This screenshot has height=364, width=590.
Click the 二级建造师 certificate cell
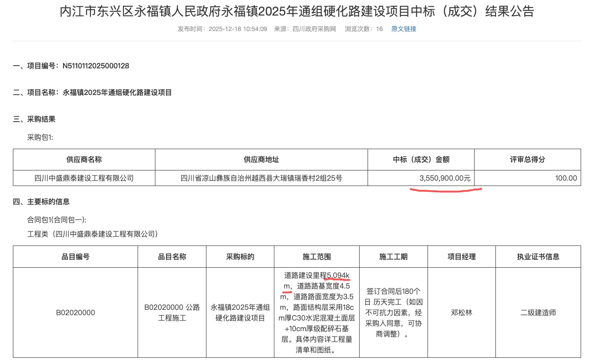pos(538,313)
